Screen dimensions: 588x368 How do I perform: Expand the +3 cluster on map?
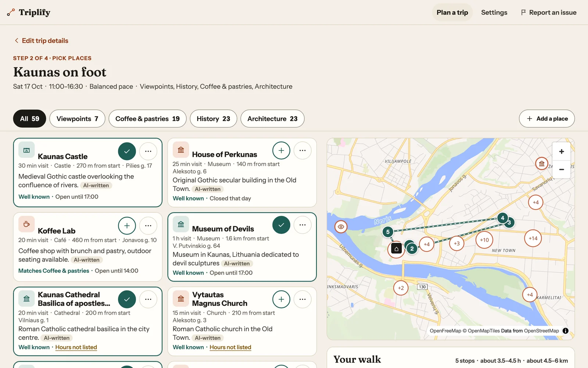tap(456, 244)
